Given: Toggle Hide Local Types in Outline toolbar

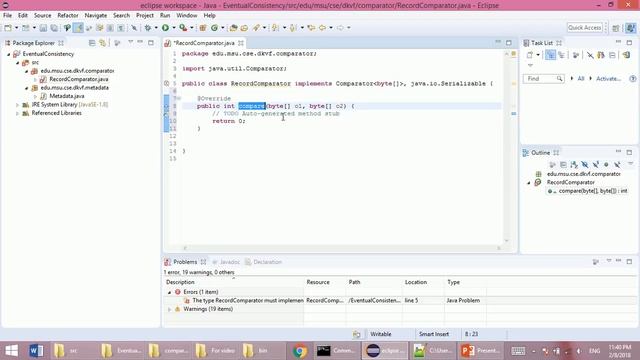Looking at the screenshot, I should (617, 164).
